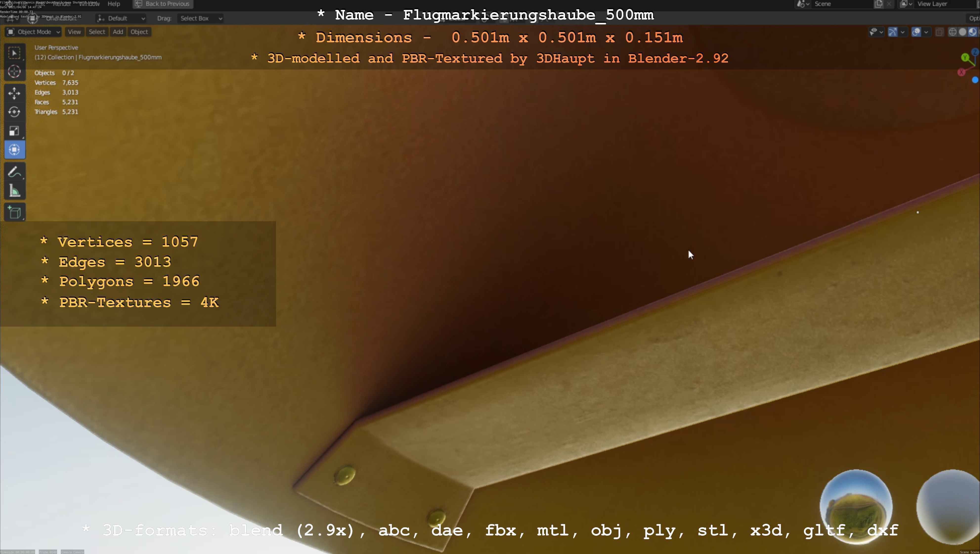Select the Rotate tool
The image size is (980, 554).
point(14,112)
